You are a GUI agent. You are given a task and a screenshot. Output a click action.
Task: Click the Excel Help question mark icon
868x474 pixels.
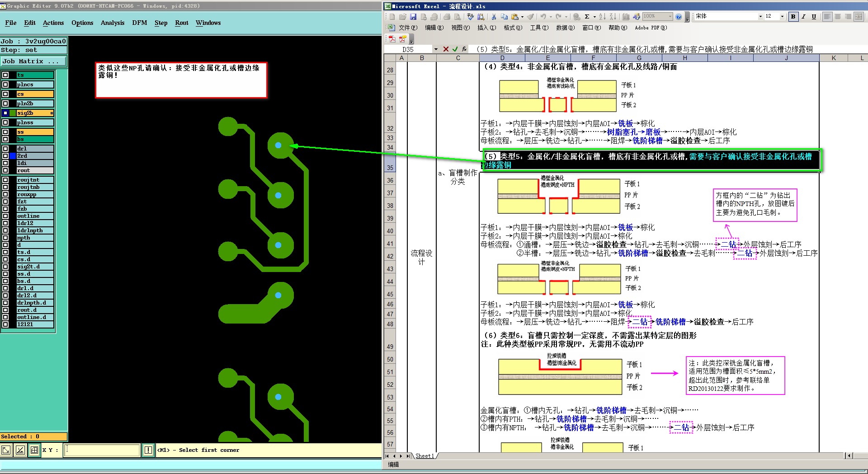[x=678, y=17]
